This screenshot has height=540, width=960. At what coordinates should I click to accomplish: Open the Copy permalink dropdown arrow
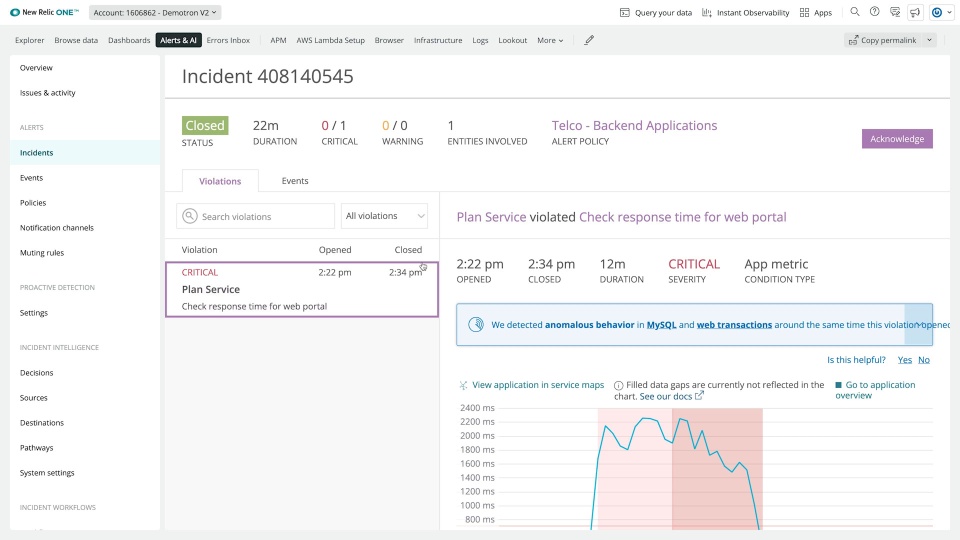point(929,40)
